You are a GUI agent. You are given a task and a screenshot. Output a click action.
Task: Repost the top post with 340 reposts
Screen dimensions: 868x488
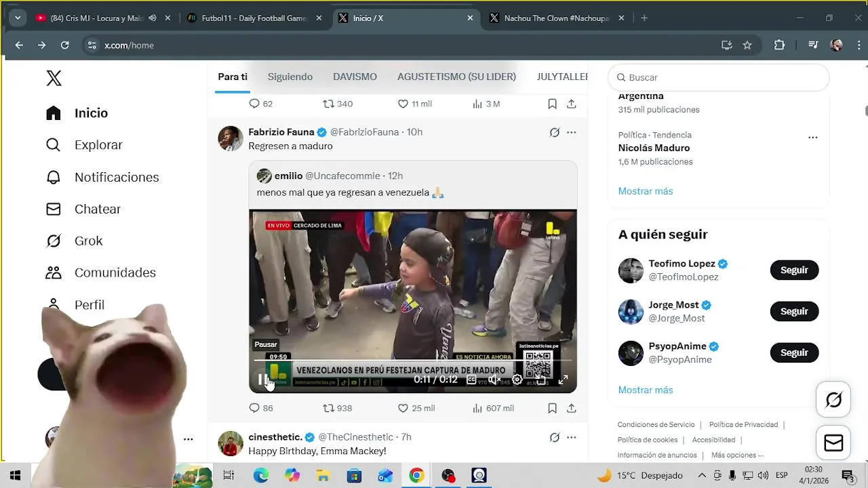click(x=337, y=104)
